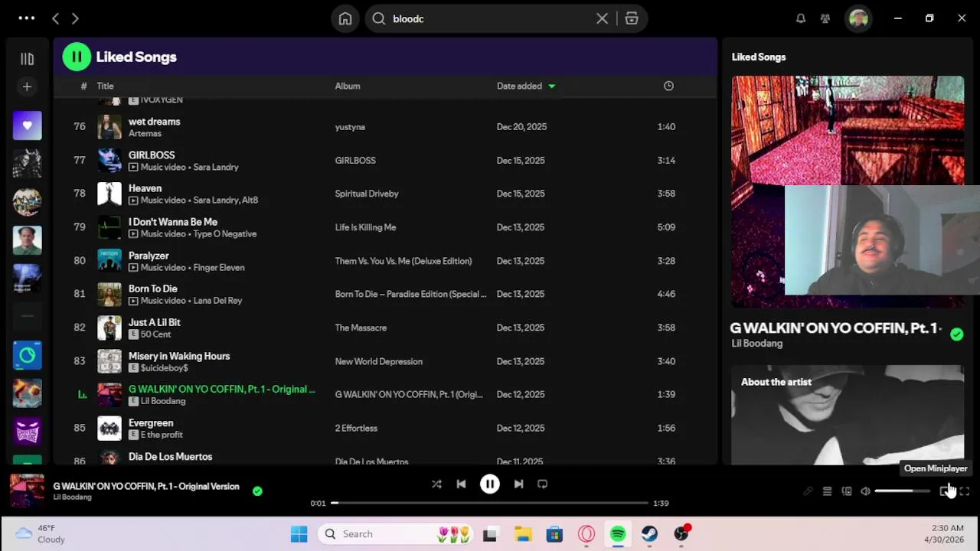Open album New World Depression

coord(378,361)
